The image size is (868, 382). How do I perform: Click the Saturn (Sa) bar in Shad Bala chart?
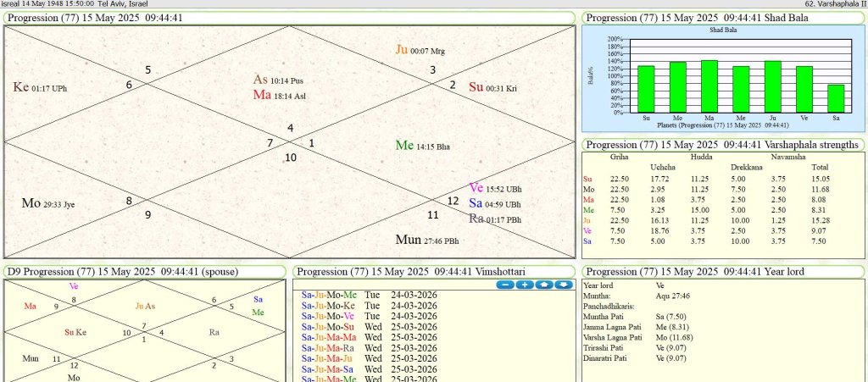point(836,98)
